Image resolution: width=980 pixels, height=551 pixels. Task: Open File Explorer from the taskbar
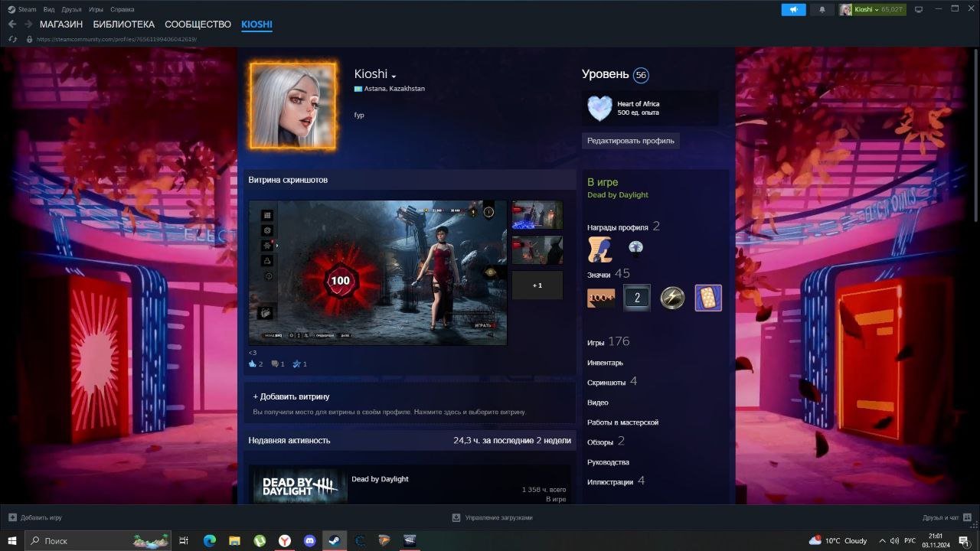[x=235, y=540]
